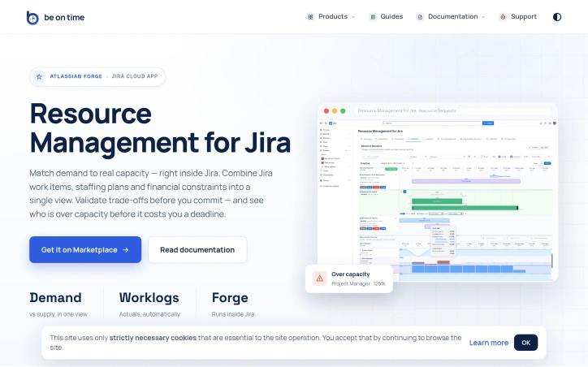Click the be on time logo icon
The image size is (588, 367).
(x=32, y=18)
